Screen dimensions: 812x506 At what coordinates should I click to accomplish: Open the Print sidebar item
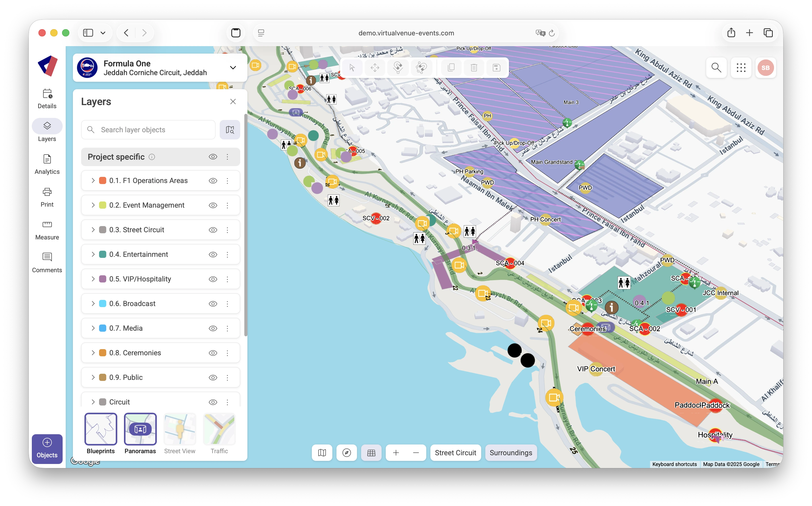[x=47, y=197]
